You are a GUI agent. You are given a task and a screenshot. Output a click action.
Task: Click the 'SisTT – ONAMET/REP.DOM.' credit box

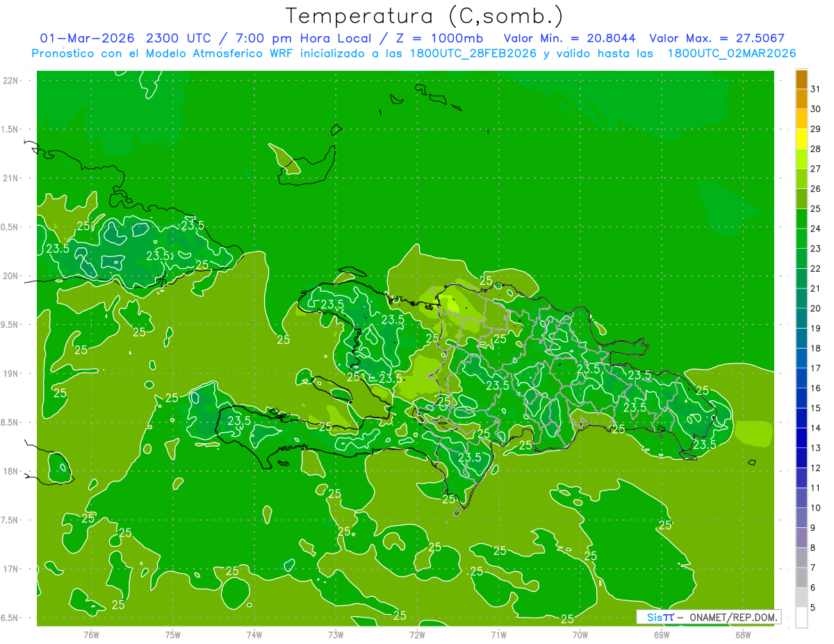pyautogui.click(x=708, y=617)
